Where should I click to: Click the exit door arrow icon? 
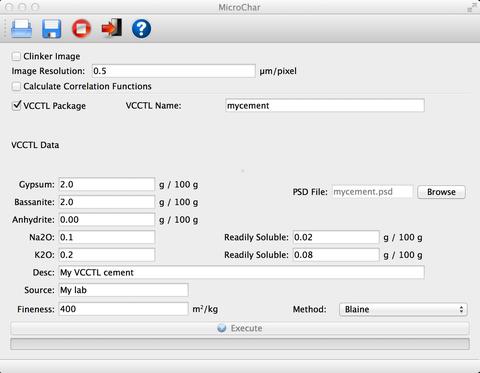112,28
